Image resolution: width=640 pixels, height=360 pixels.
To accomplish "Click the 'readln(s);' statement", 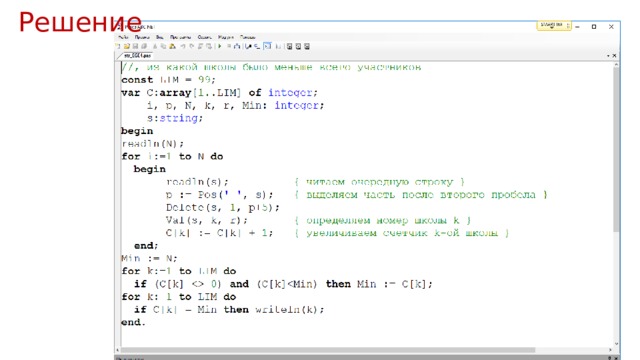I will [x=197, y=182].
